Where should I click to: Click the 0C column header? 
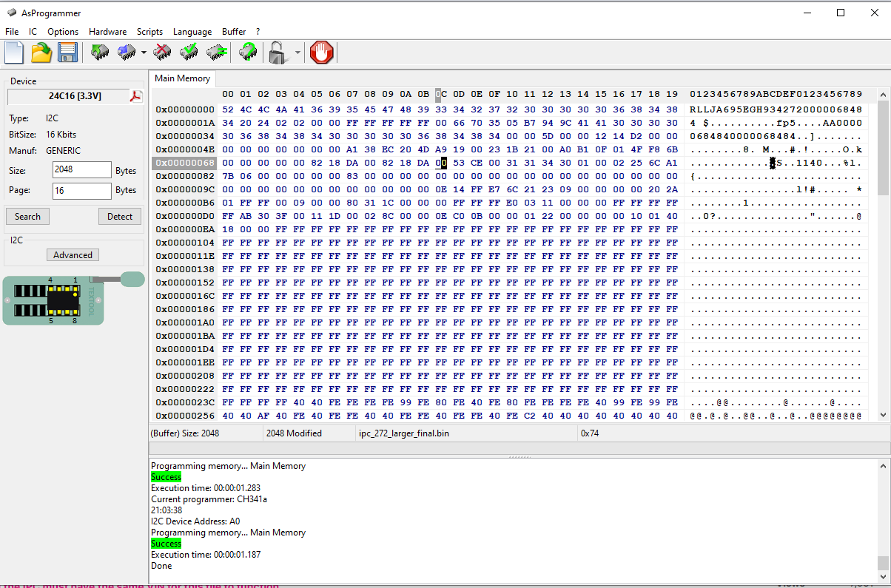pyautogui.click(x=441, y=95)
